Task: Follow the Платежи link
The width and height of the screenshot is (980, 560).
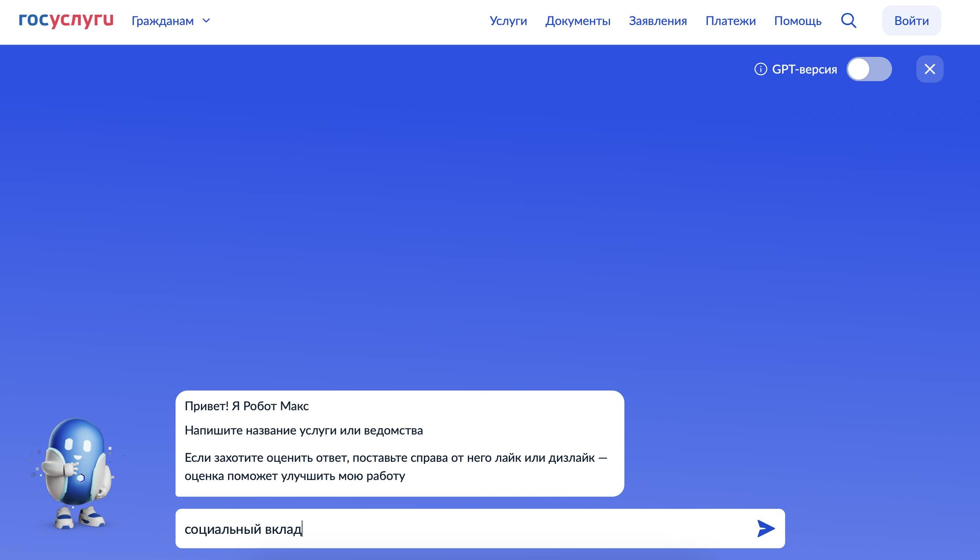Action: tap(730, 21)
